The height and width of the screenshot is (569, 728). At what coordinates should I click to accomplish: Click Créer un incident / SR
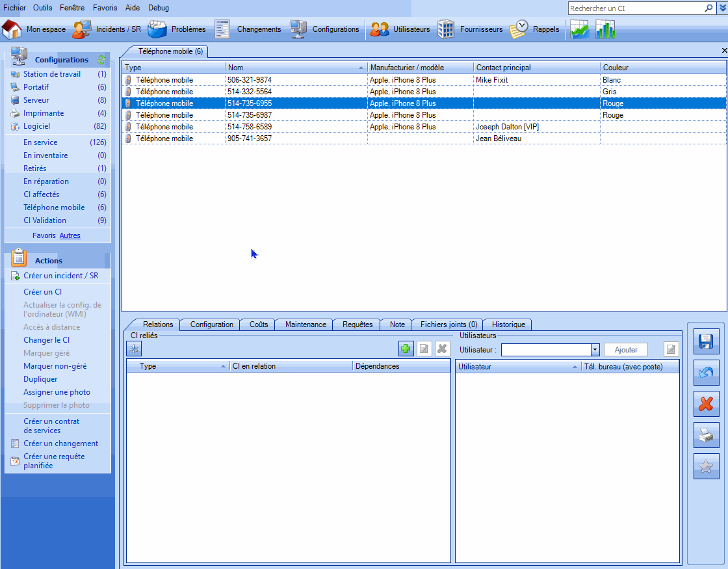[x=60, y=276]
